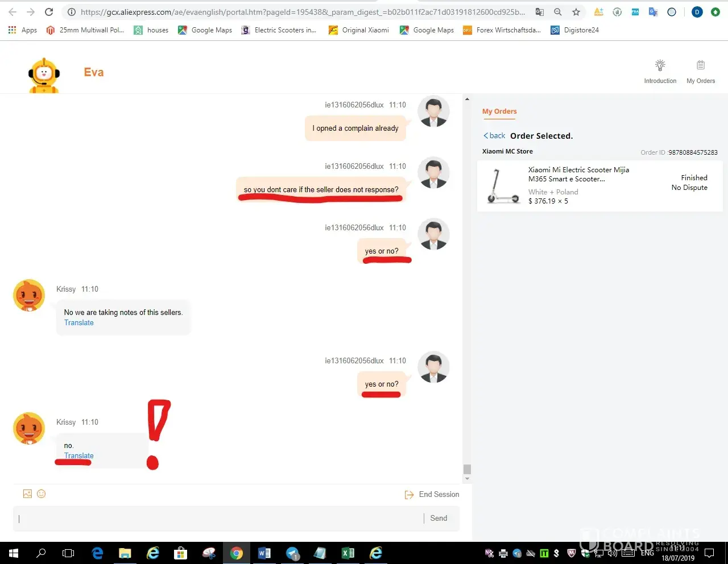This screenshot has height=564, width=728.
Task: View site information icon in address bar
Action: [x=72, y=12]
